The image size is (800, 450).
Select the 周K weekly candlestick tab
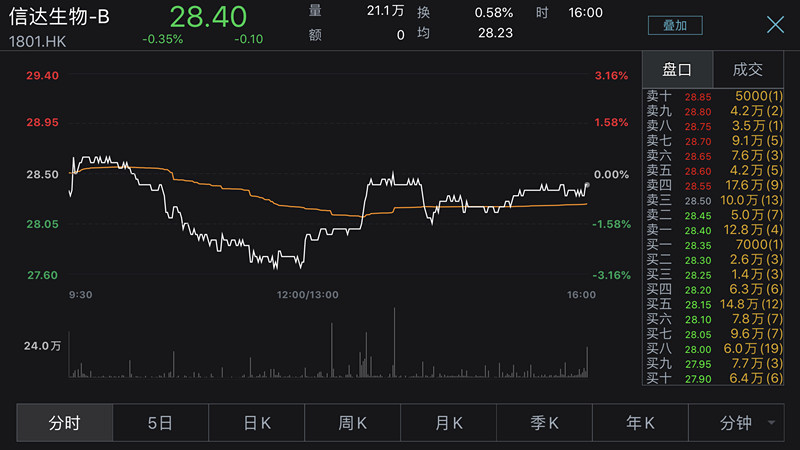click(353, 422)
